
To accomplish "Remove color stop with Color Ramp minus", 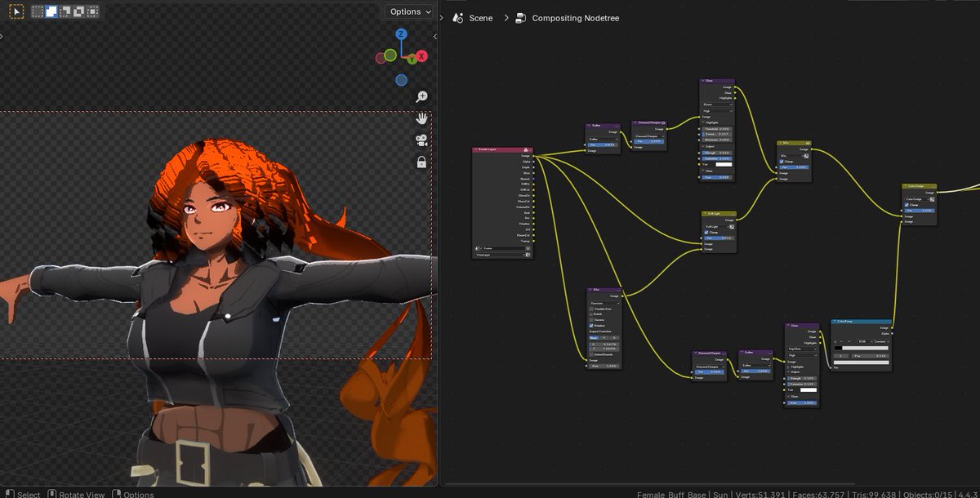I will (841, 341).
